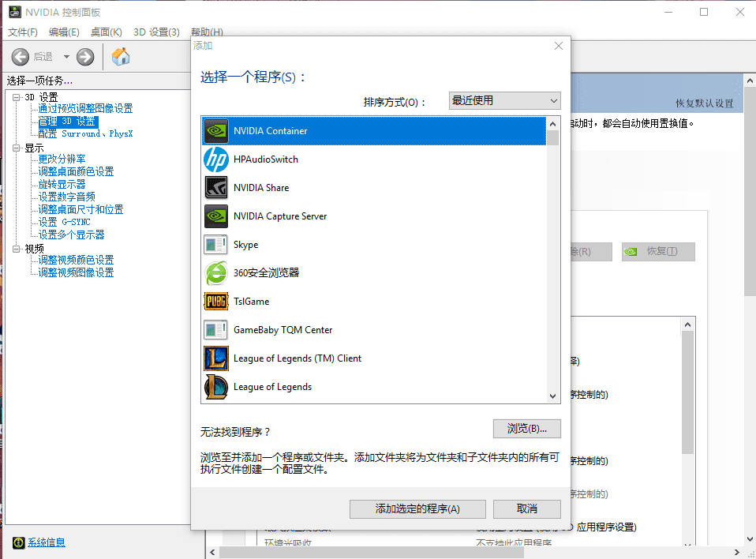756x559 pixels.
Task: Click the 浏览(B)... button
Action: click(x=526, y=429)
